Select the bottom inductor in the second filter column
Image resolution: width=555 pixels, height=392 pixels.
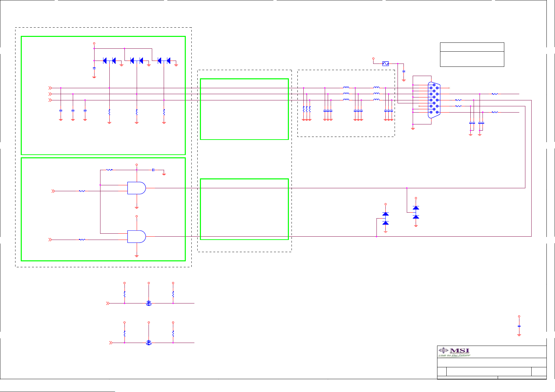(376, 100)
